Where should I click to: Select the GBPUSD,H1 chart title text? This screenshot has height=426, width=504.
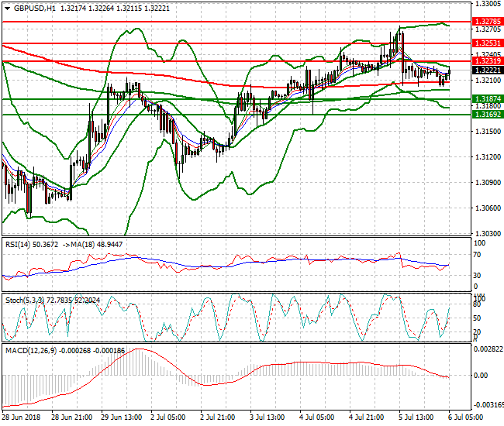pyautogui.click(x=35, y=9)
